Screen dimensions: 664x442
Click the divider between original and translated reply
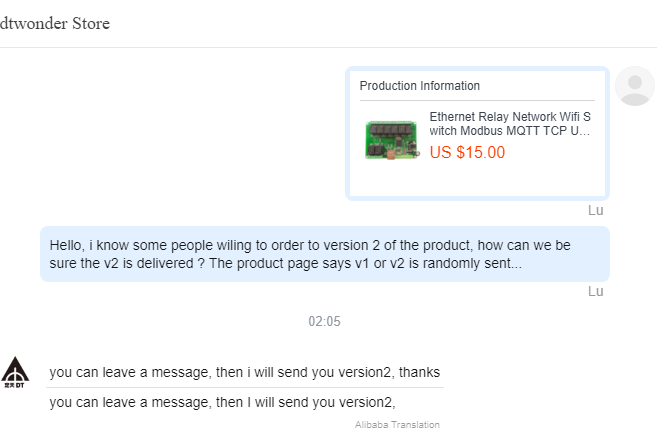(x=245, y=387)
